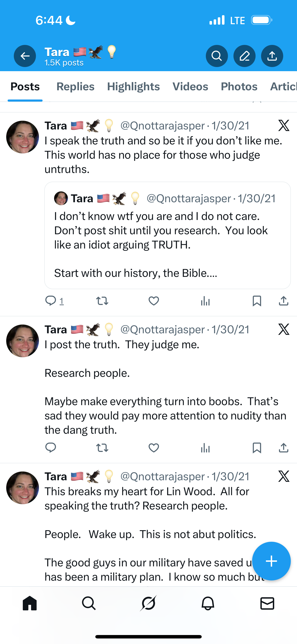Tap the back arrow button
297x644 pixels.
(x=25, y=56)
